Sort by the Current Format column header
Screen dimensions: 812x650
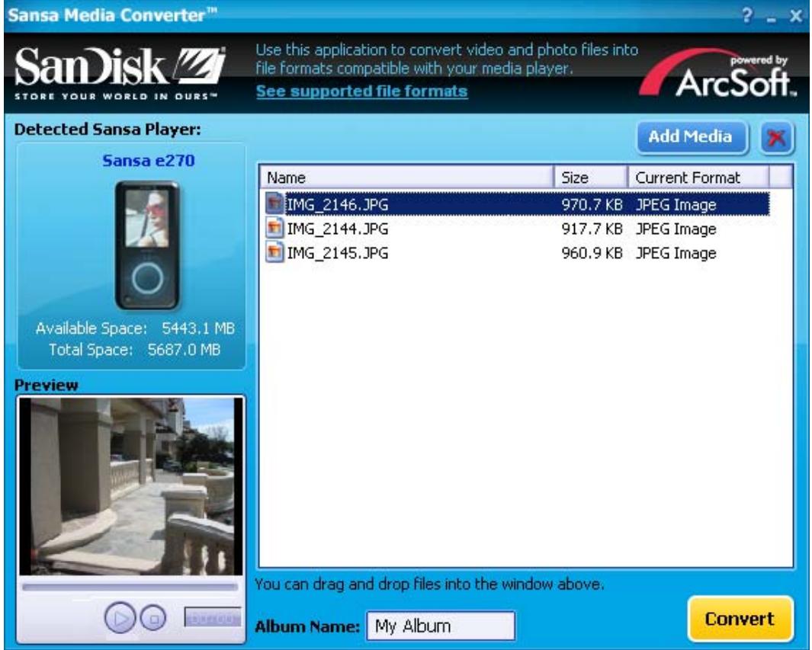[x=698, y=178]
